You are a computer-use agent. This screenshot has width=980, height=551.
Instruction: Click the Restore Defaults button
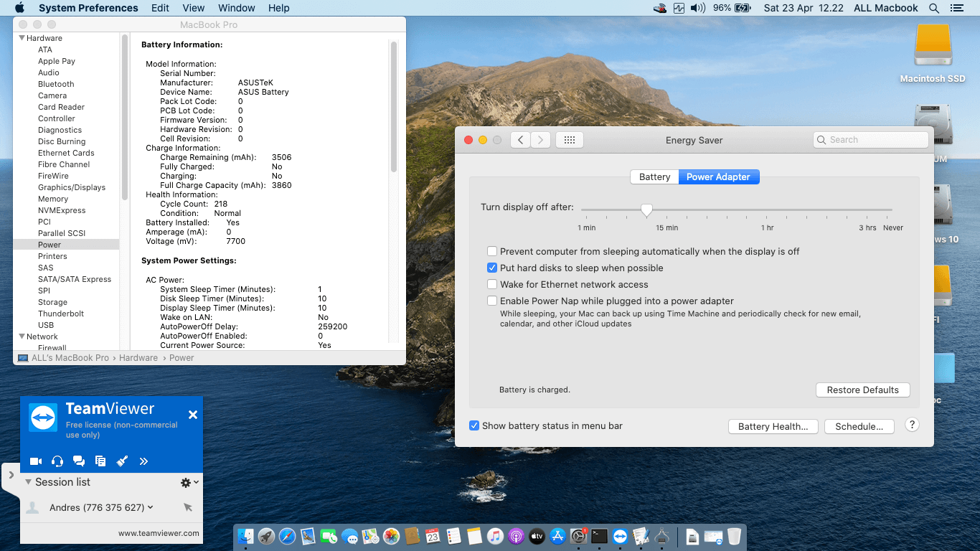coord(862,390)
